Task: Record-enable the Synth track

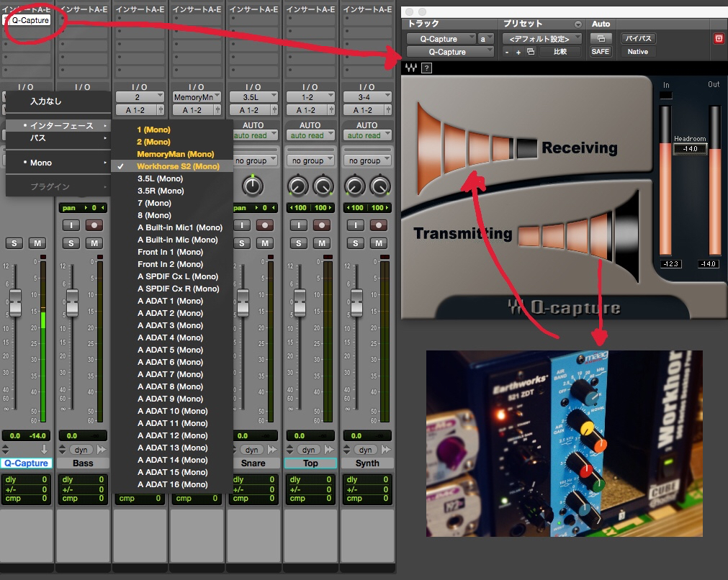Action: [x=378, y=225]
